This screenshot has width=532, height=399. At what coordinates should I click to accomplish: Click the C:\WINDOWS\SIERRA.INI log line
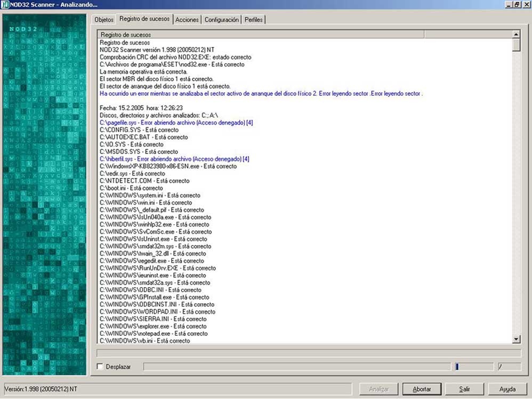pyautogui.click(x=153, y=319)
